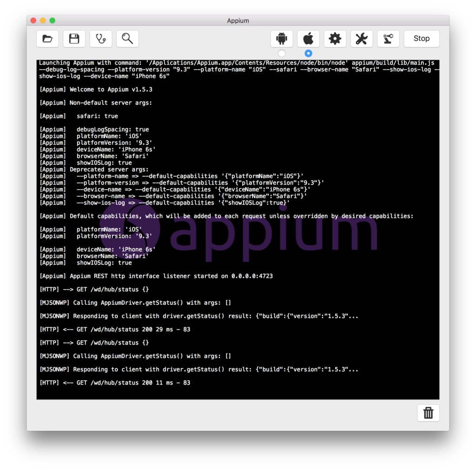
Task: Click the 'Default capabilities, which will be added' line
Action: click(x=226, y=216)
